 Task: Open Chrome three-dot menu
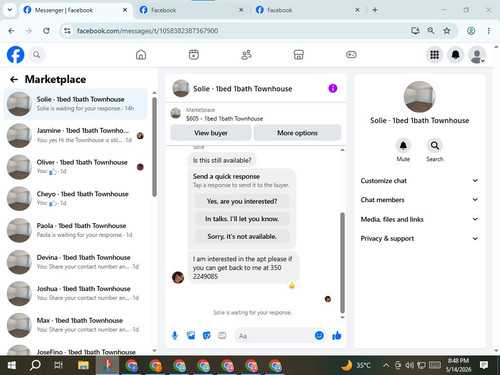point(489,31)
